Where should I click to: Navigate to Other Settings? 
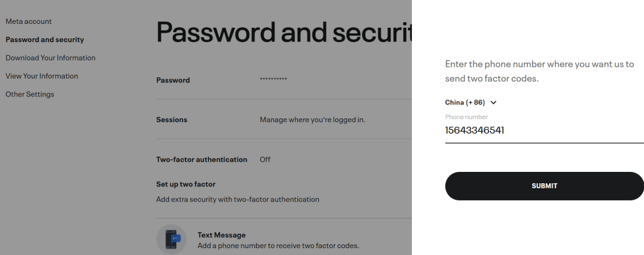(x=30, y=94)
